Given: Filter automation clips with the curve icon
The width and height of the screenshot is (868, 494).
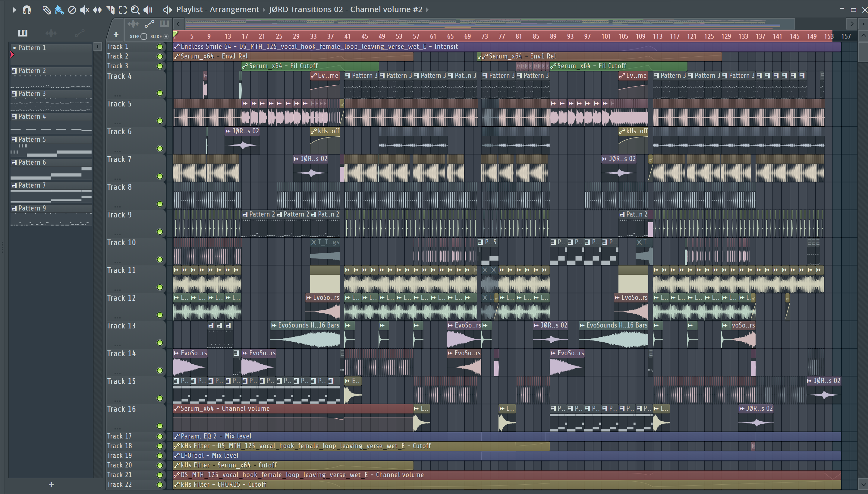Looking at the screenshot, I should (x=149, y=24).
